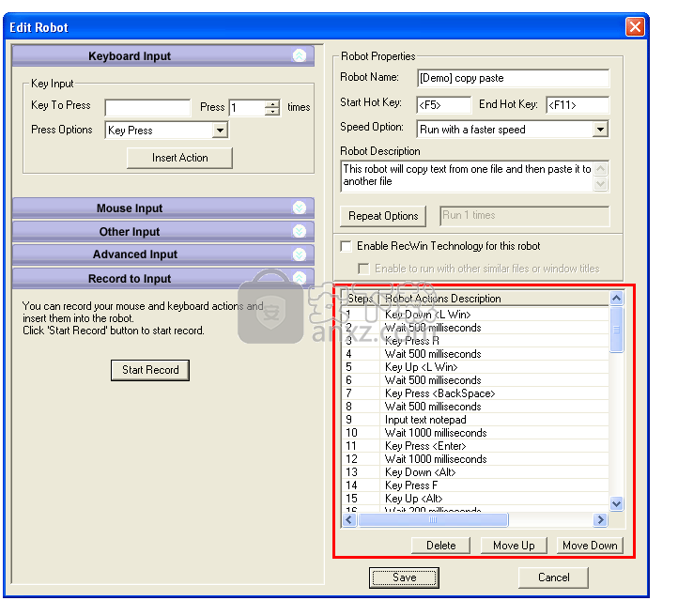Edit the Robot Name field
The width and height of the screenshot is (678, 616).
[x=513, y=78]
